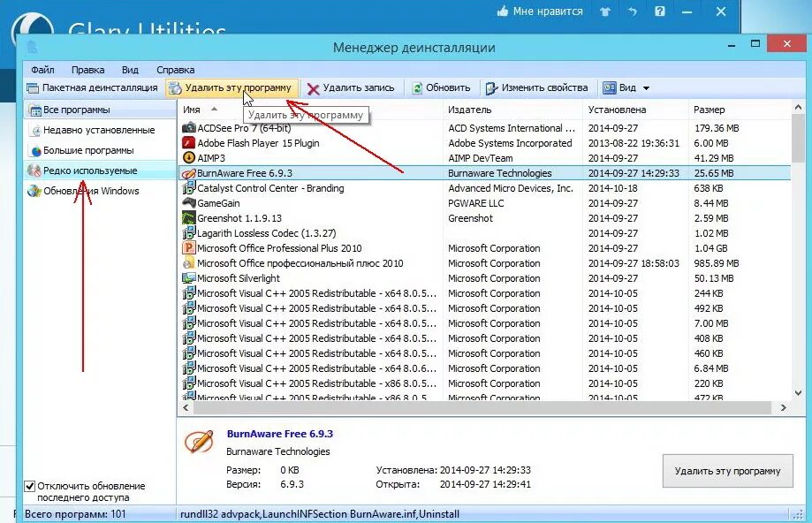Click the 985.89 MB size cell

click(x=717, y=263)
